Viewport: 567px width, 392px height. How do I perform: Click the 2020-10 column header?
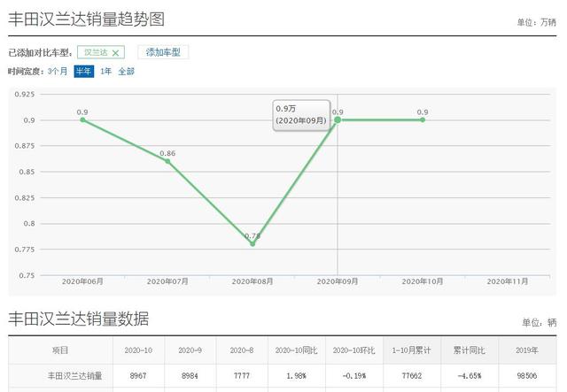tap(138, 350)
